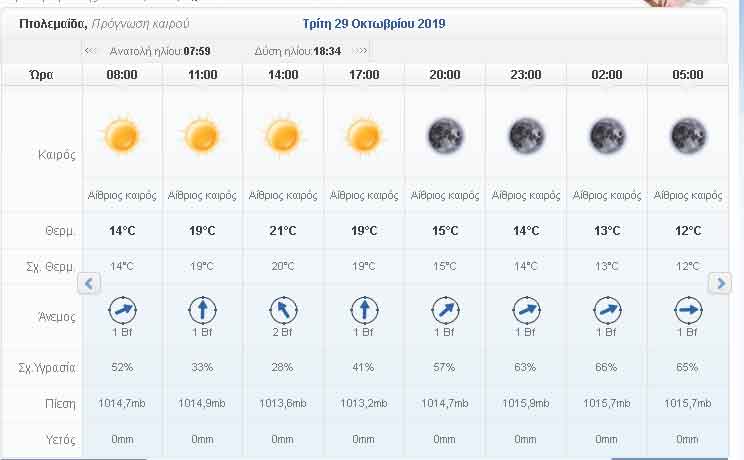The image size is (744, 460).
Task: Click the moon icon for 05:00
Action: [687, 134]
